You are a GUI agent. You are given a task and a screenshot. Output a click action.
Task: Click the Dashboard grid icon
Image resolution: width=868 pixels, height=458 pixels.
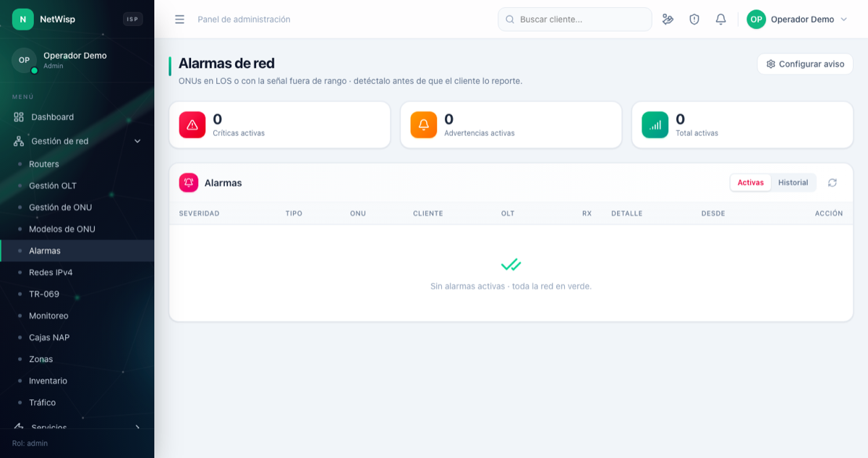[x=19, y=116]
